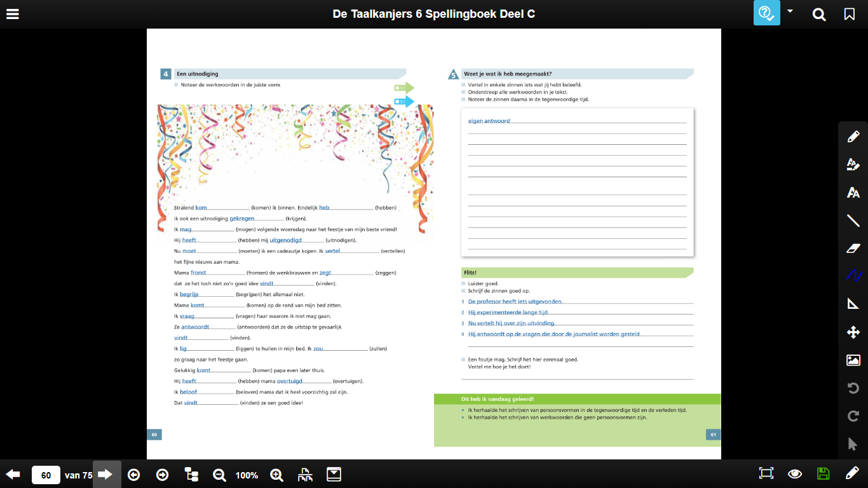The width and height of the screenshot is (868, 488).
Task: Click the filled answer "uitgenodigd"
Action: point(286,240)
